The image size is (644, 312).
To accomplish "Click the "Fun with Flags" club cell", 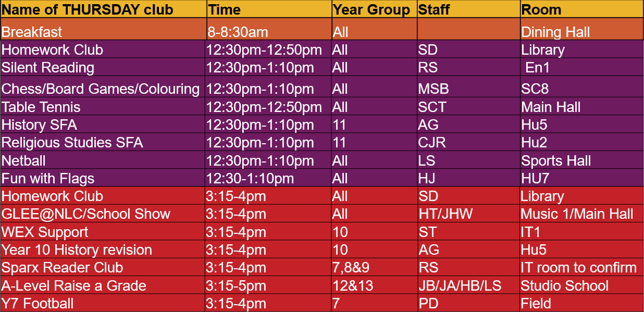I will (48, 178).
